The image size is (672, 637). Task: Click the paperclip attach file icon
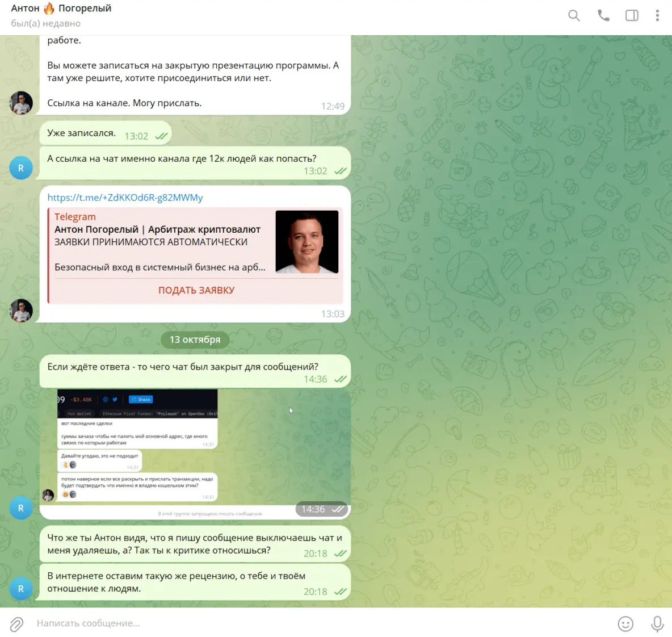coord(16,624)
